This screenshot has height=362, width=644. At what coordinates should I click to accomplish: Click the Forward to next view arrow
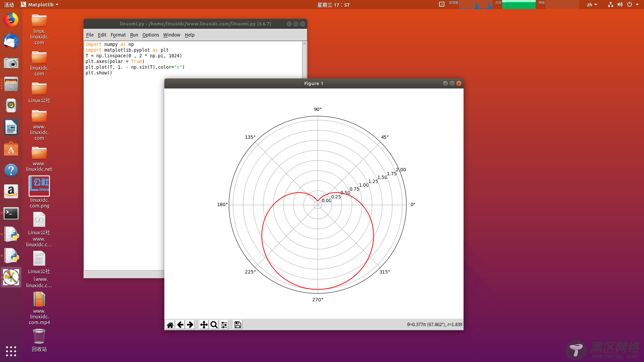pos(190,325)
